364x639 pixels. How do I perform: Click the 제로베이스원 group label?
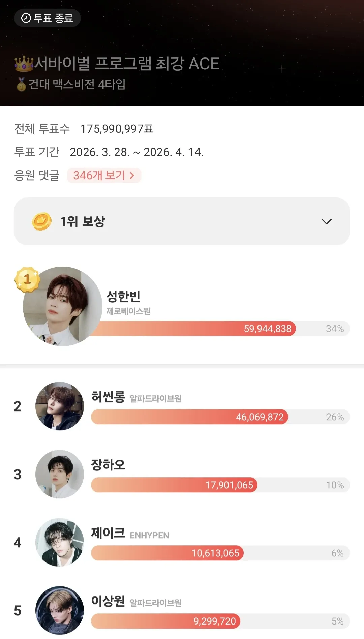[x=128, y=311]
